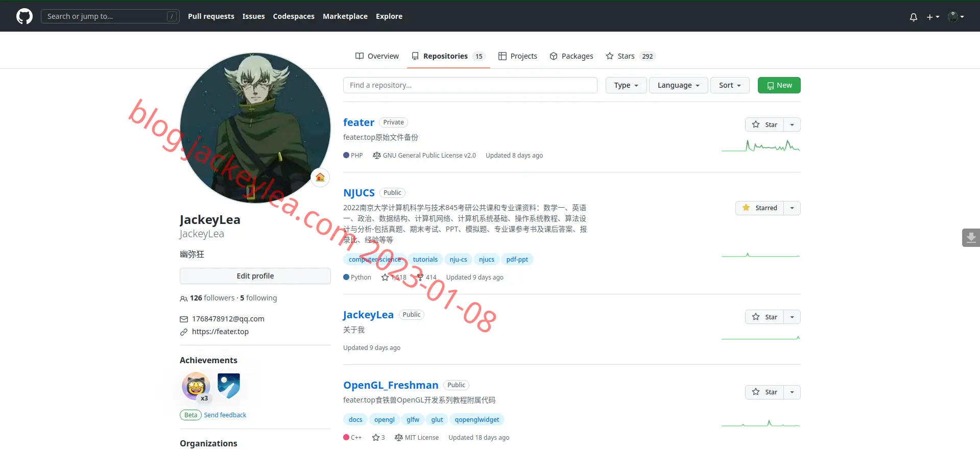Click the Edit profile button
Image resolution: width=980 pixels, height=453 pixels.
pyautogui.click(x=255, y=276)
